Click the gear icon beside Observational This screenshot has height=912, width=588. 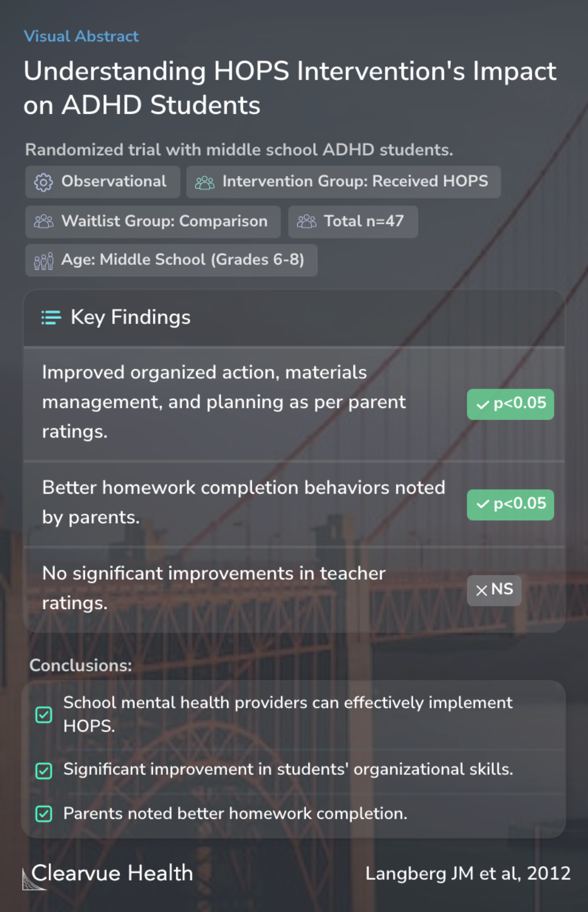[x=44, y=183]
